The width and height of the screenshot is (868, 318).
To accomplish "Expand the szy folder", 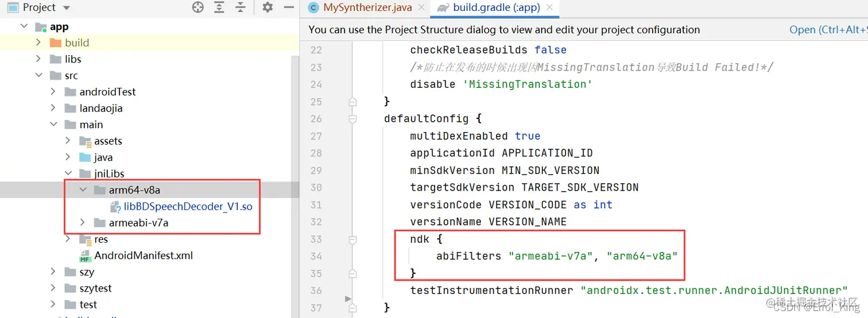I will (x=53, y=272).
